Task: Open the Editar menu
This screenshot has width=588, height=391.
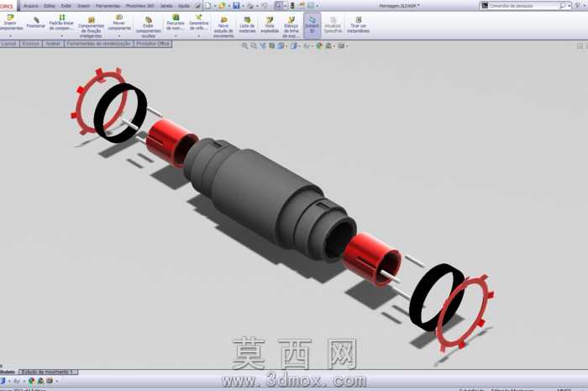Action: tap(50, 6)
